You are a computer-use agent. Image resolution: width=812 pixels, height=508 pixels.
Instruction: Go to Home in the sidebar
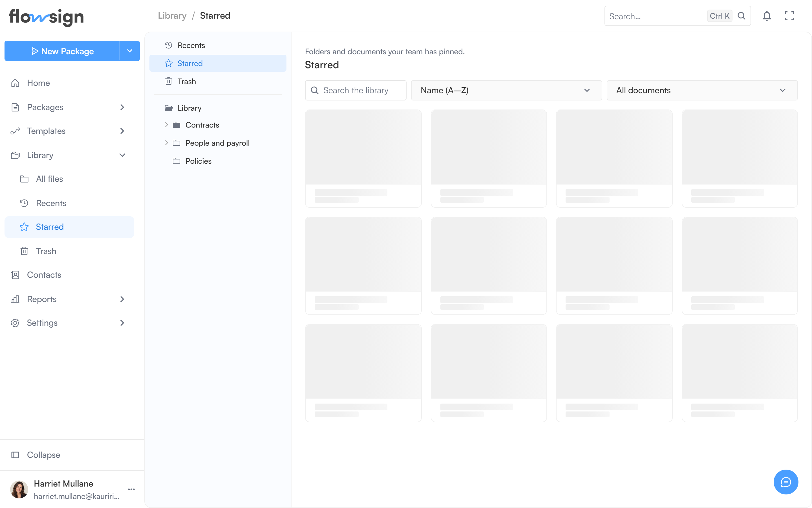(x=69, y=83)
